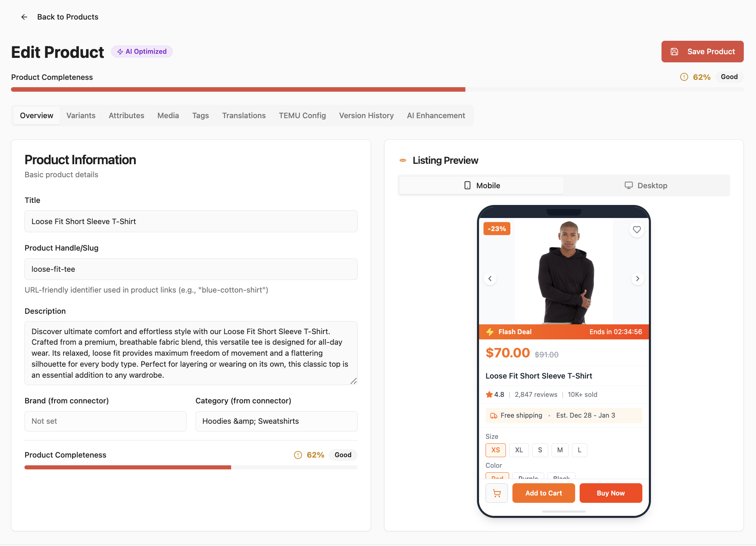The height and width of the screenshot is (546, 756).
Task: Click the star rating icon in preview
Action: tap(488, 394)
